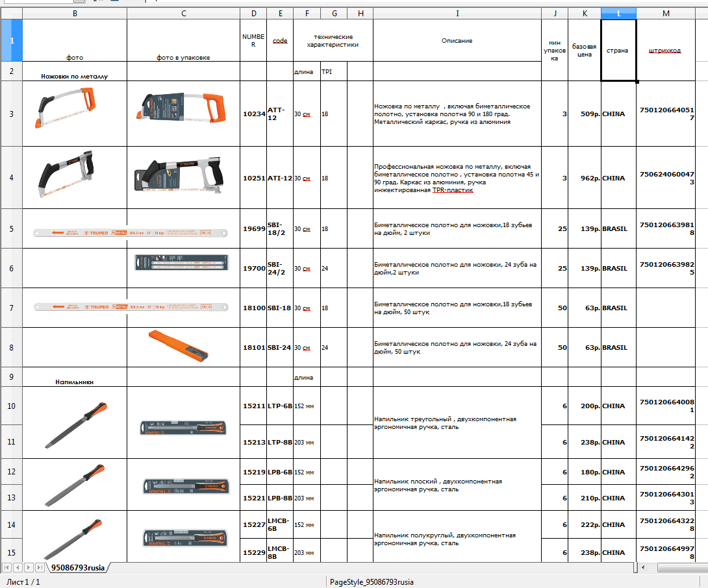Go to next sheet navigation arrow

29,567
